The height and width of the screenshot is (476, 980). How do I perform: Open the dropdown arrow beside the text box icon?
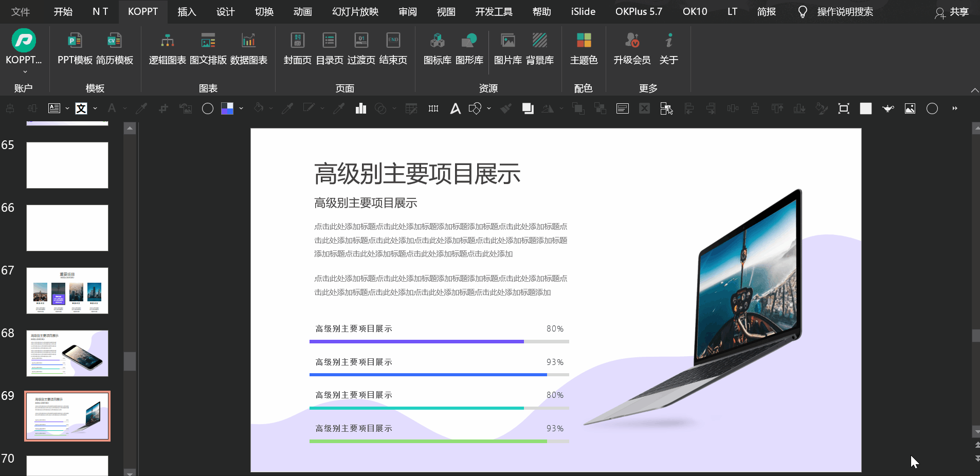coord(67,108)
